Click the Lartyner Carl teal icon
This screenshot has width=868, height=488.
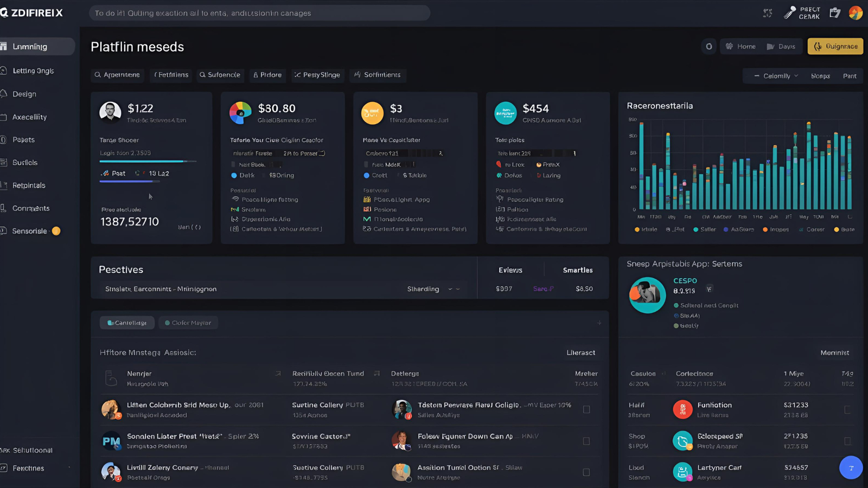coord(682,472)
